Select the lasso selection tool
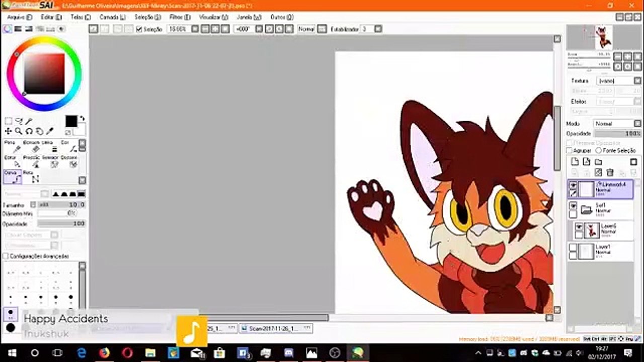 pos(19,121)
